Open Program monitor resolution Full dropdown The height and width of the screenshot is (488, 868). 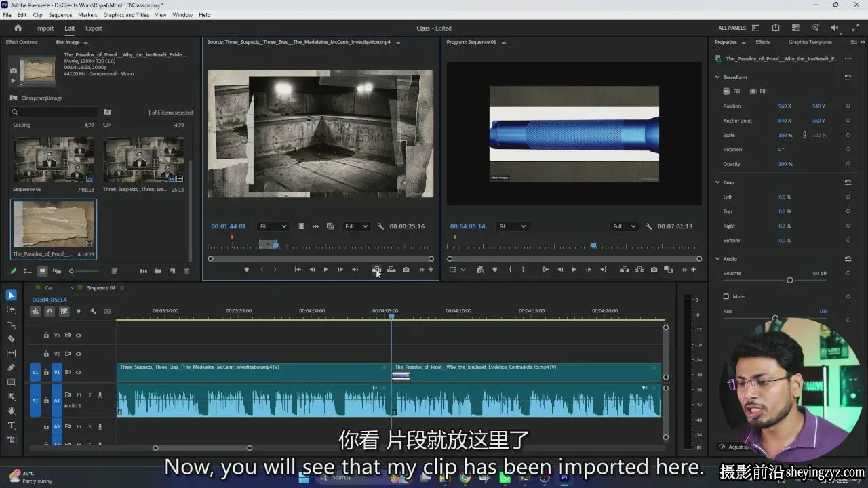[x=624, y=226]
